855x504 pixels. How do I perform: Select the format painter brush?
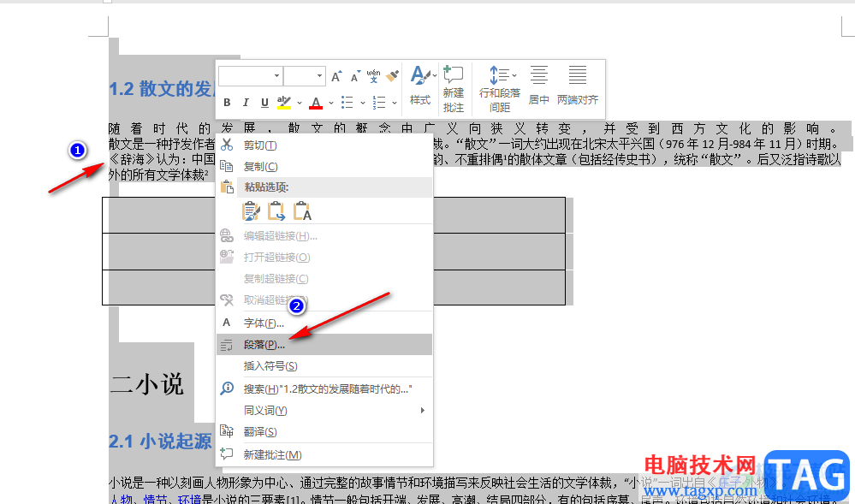[392, 76]
